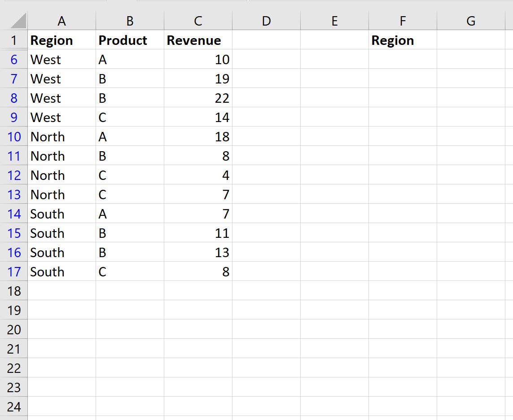Select West cell in row 8
The image size is (513, 420).
(61, 98)
